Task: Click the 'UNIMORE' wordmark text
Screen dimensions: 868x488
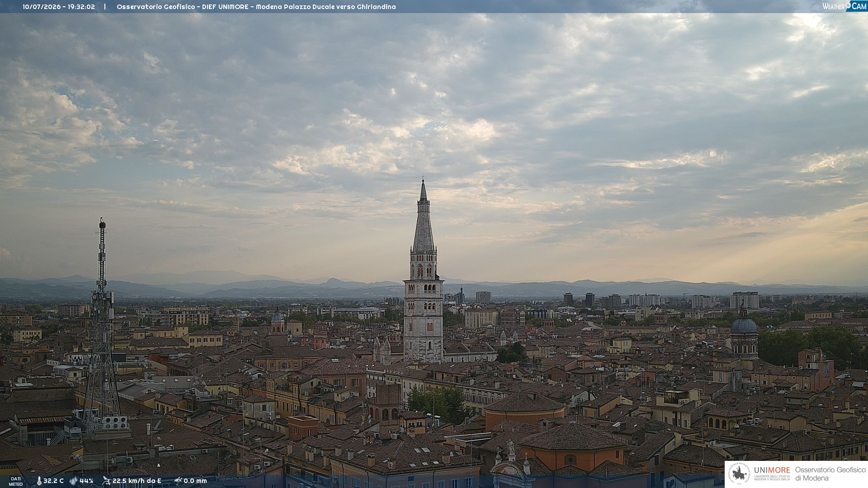Action: [772, 470]
